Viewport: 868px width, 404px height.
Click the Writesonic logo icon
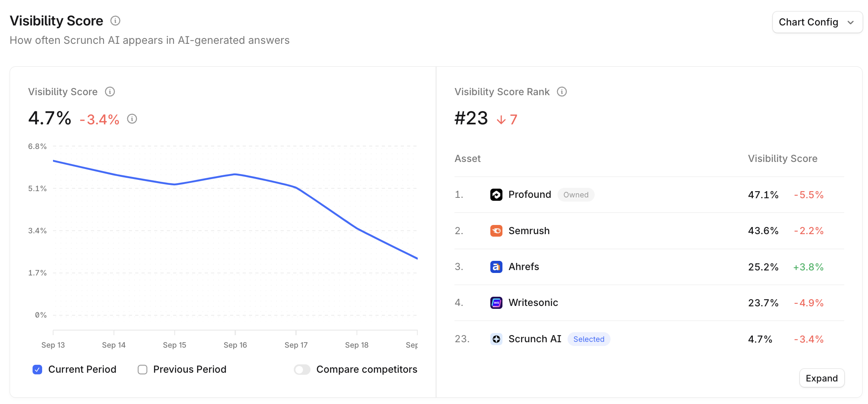coord(496,303)
